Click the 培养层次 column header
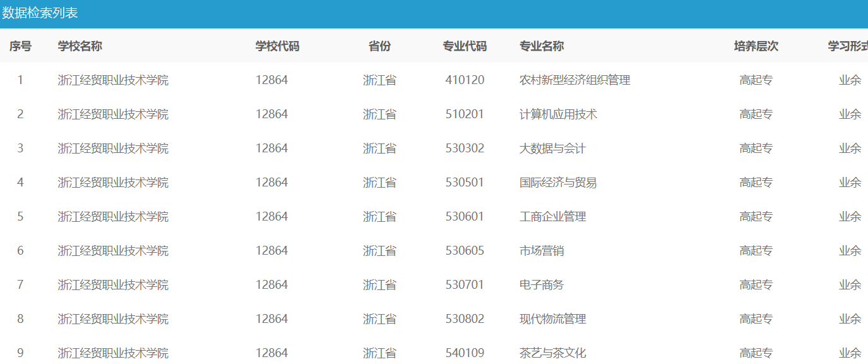 point(756,46)
